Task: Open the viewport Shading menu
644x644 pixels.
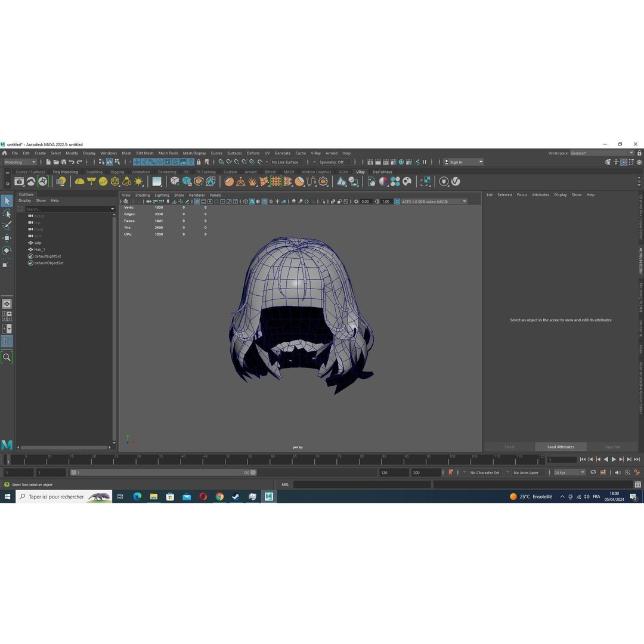Action: tap(143, 195)
